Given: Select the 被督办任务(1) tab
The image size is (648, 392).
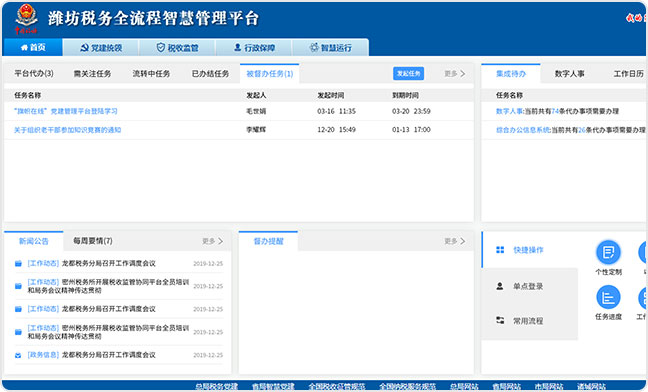Looking at the screenshot, I should coord(269,74).
